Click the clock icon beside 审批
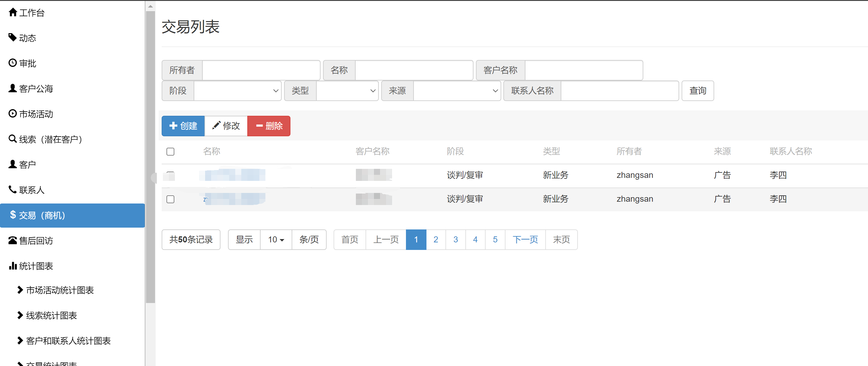Image resolution: width=868 pixels, height=366 pixels. (x=12, y=63)
